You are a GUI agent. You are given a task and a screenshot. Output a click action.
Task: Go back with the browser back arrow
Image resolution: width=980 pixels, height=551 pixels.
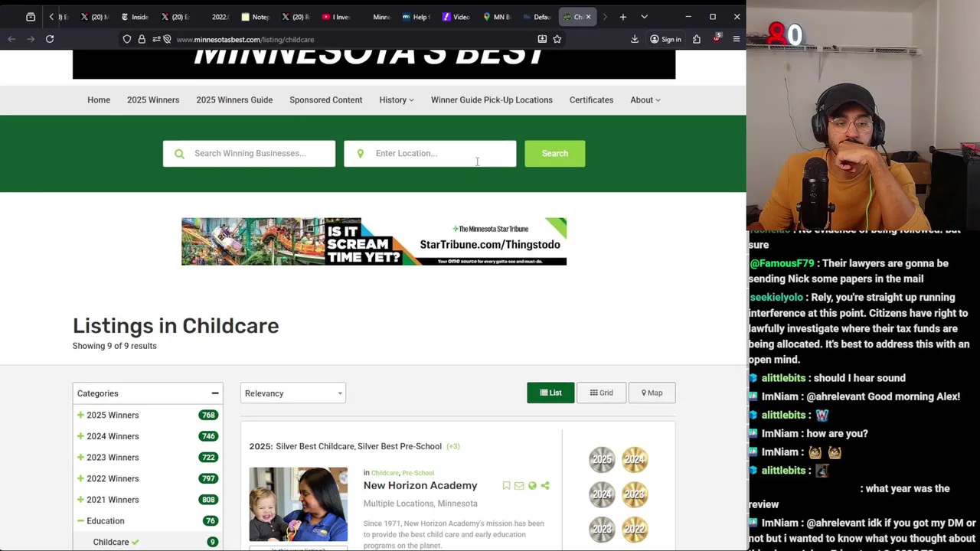pyautogui.click(x=11, y=39)
